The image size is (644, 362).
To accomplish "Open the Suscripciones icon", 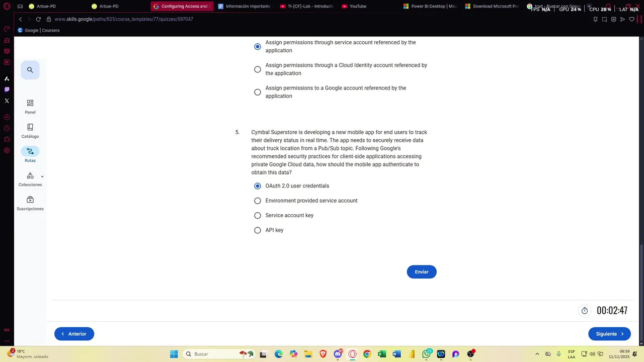I will [x=30, y=200].
